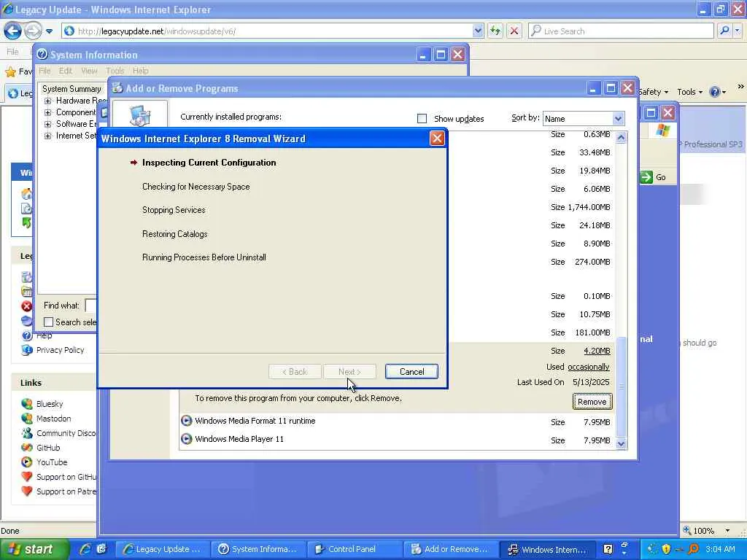The image size is (747, 560).
Task: Select Windows Media Format 11 runtime entry
Action: coord(255,421)
